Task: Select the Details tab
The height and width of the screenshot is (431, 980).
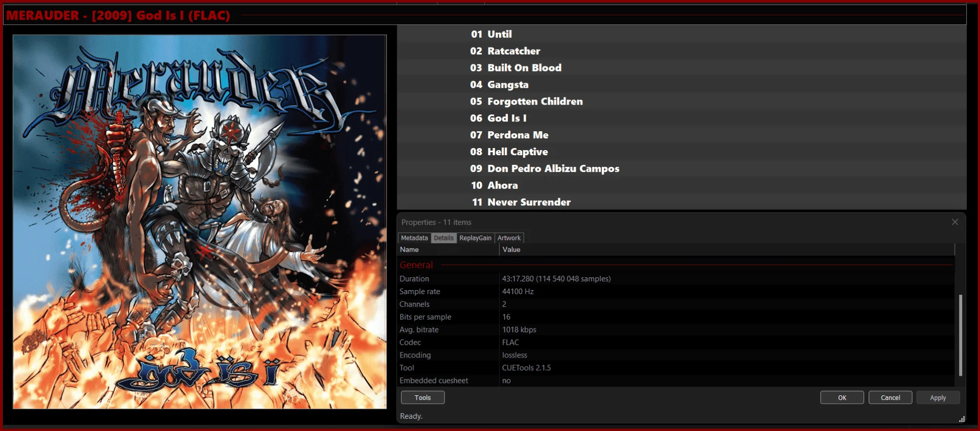Action: point(444,238)
